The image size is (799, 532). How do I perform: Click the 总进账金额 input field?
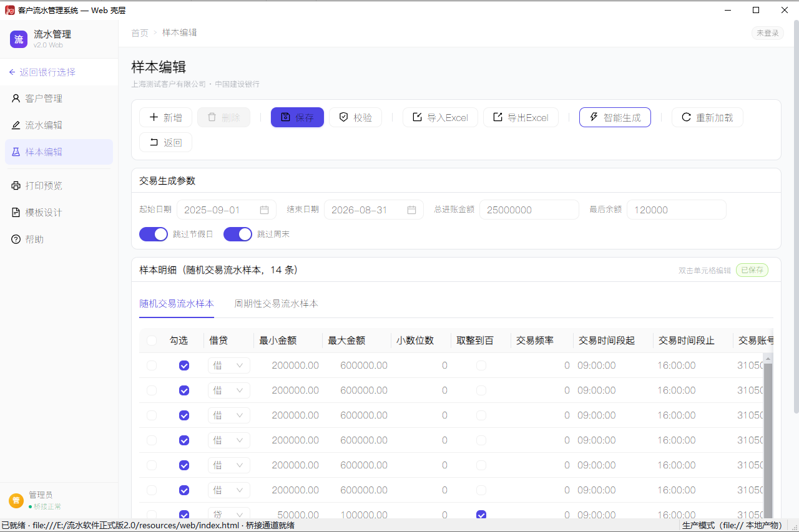(529, 210)
